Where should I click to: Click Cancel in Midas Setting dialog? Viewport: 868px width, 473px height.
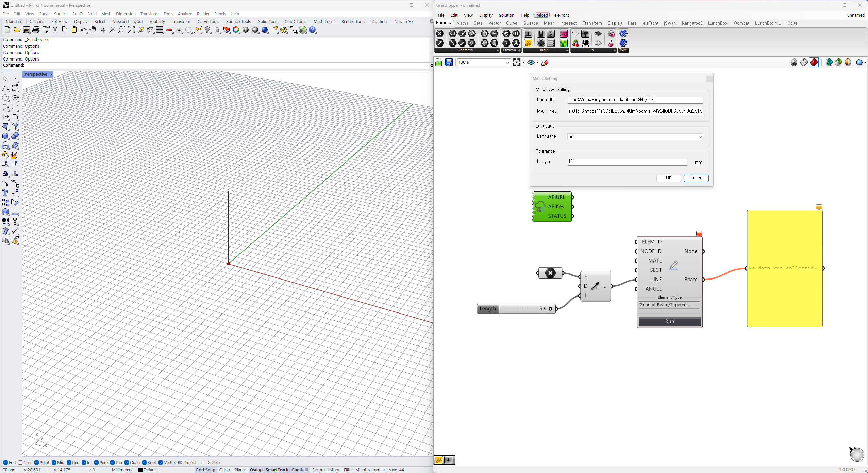pos(696,178)
